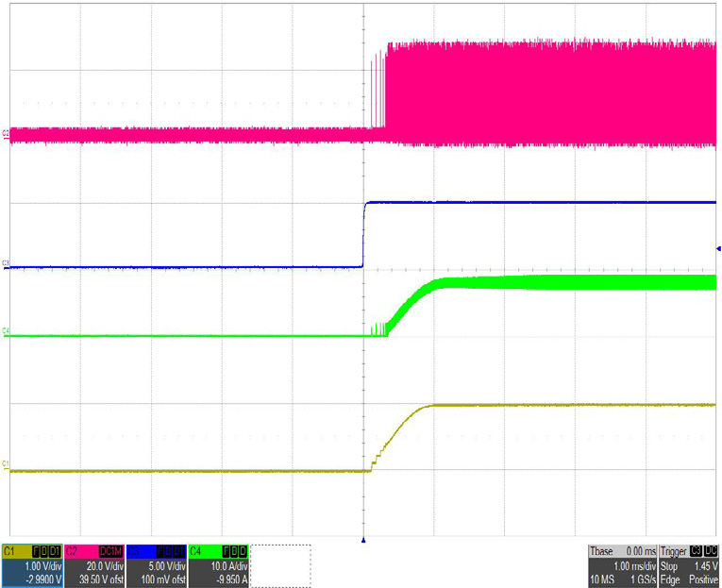The height and width of the screenshot is (588, 722).
Task: Open the Trigger settings descriptor box
Action: (687, 565)
